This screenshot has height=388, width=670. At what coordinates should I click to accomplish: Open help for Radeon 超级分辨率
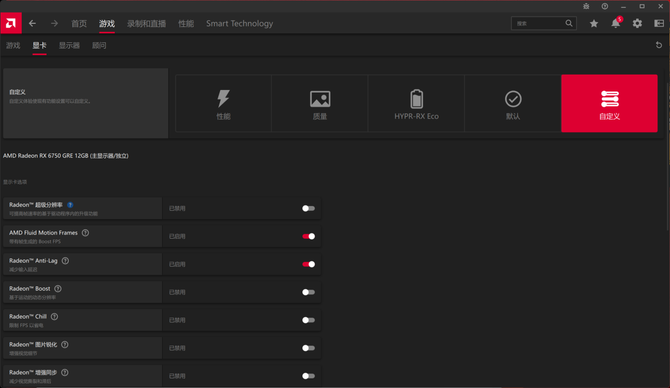pos(70,205)
